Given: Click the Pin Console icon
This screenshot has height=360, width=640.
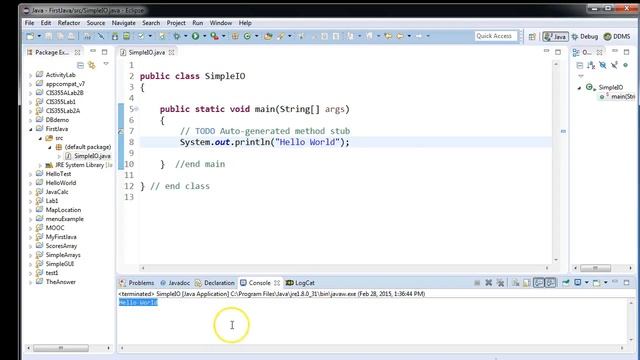Looking at the screenshot, I should point(566,282).
